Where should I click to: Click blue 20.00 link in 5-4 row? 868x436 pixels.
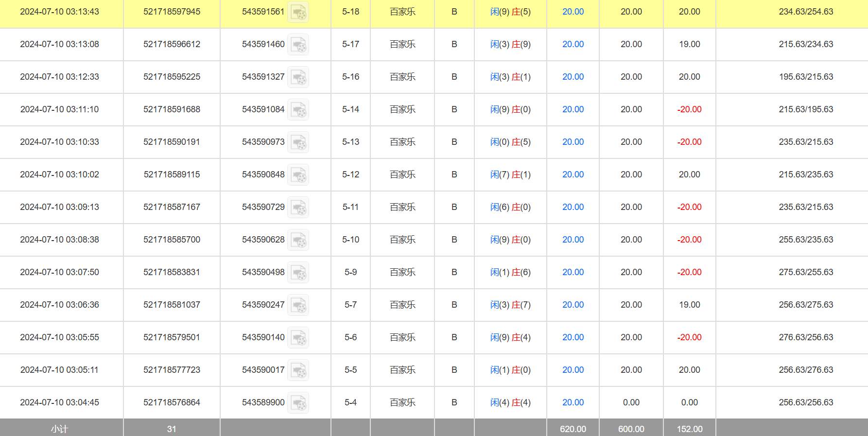click(x=573, y=402)
